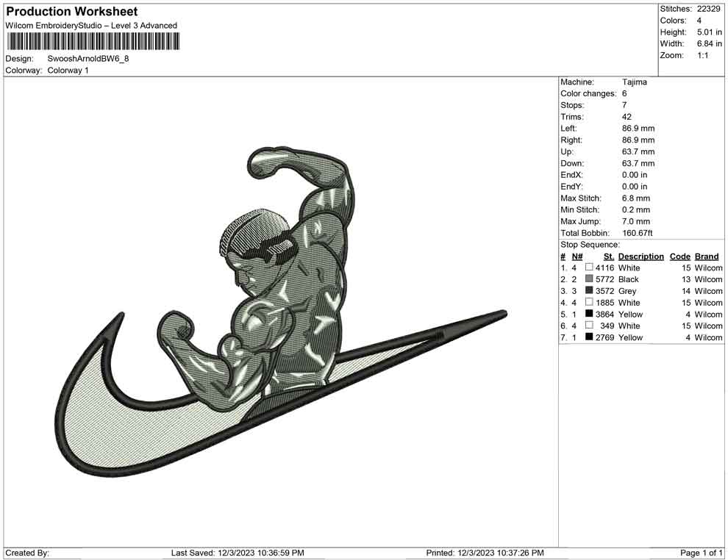Click the 'Page 1 of 1' indicator

click(x=701, y=553)
